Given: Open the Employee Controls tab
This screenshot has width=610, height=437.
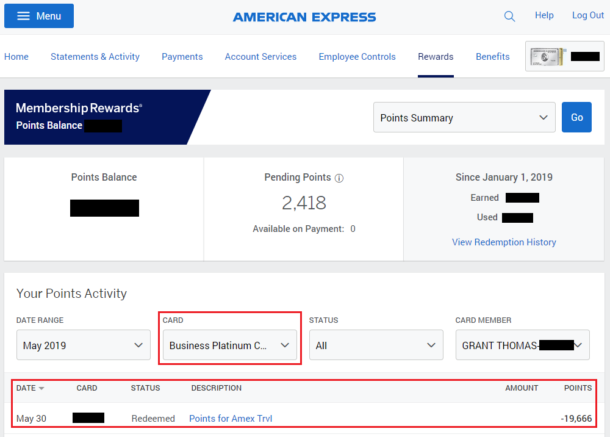Looking at the screenshot, I should pyautogui.click(x=357, y=57).
